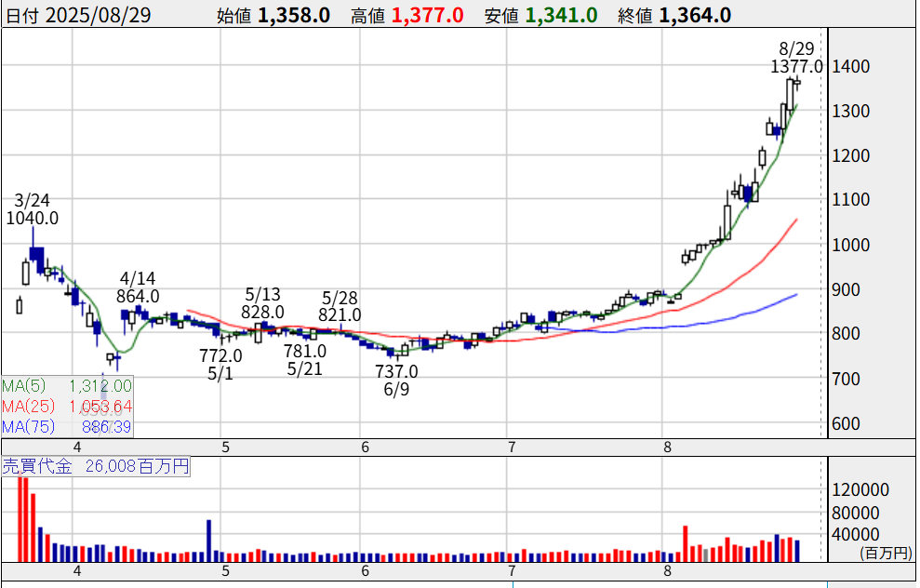Click the 1300 price axis label
This screenshot has width=920, height=588.
click(x=851, y=111)
